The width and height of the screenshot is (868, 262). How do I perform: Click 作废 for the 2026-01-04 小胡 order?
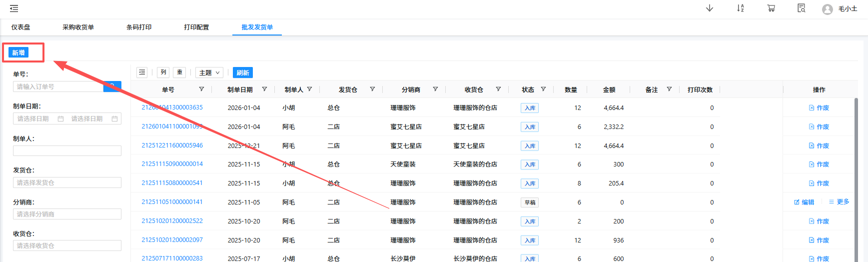coord(819,107)
